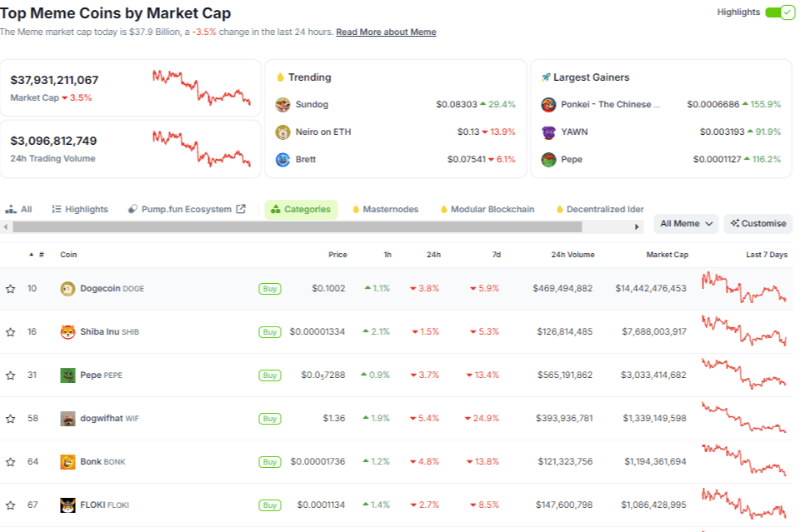Click the fire icon beside Decentralized Identifier
Screen dimensions: 805x532
[560, 209]
